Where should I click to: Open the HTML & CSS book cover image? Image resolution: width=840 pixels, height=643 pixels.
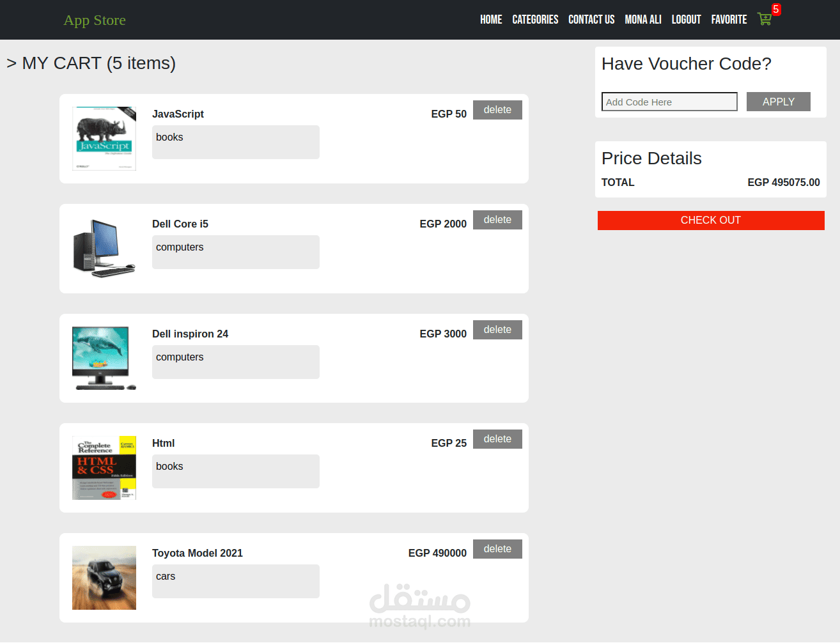104,468
